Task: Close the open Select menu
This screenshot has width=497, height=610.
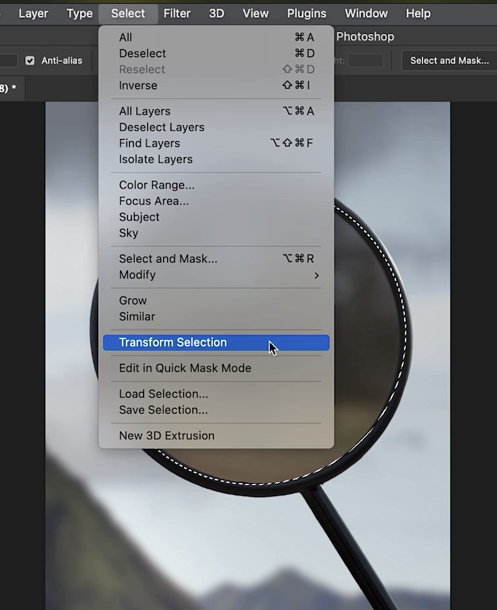Action: coord(128,14)
